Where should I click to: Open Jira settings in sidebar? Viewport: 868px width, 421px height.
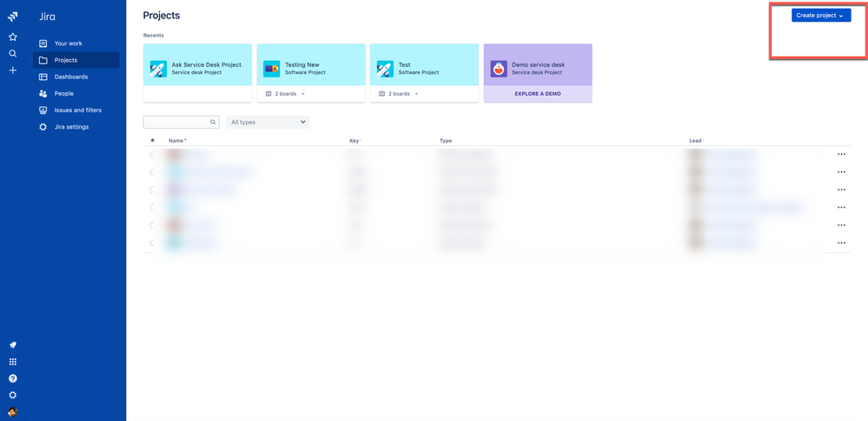(76, 127)
